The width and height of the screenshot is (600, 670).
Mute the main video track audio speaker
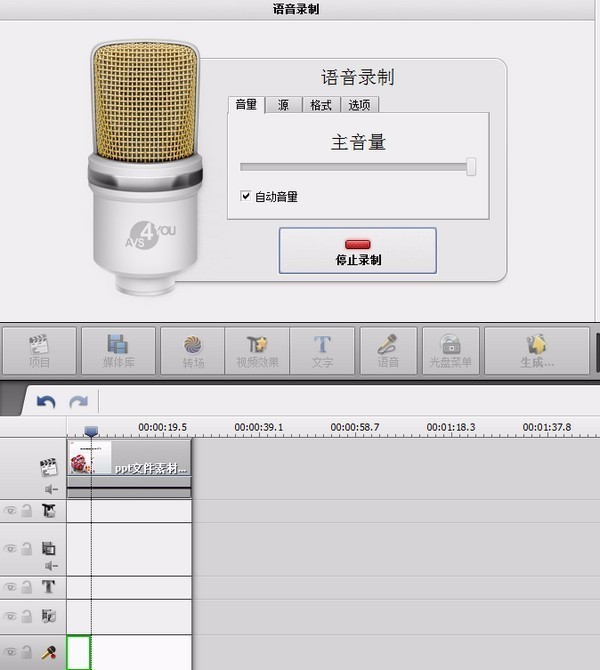pos(51,489)
